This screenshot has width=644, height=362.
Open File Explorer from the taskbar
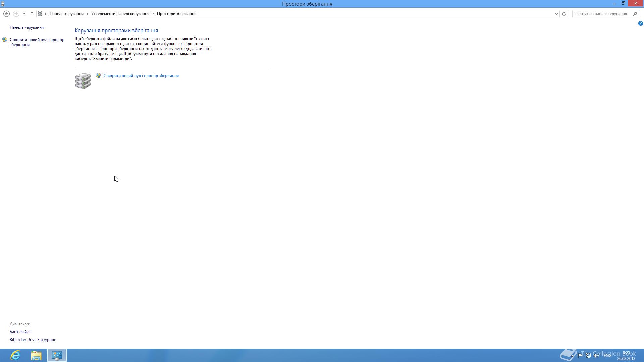click(x=36, y=355)
